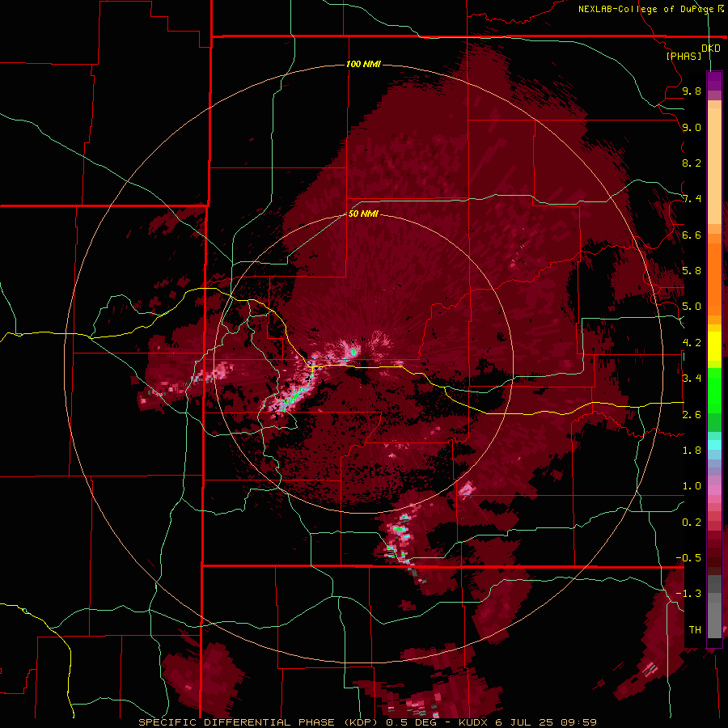Click the 8.2 legend value
This screenshot has height=728, width=728.
pos(692,163)
